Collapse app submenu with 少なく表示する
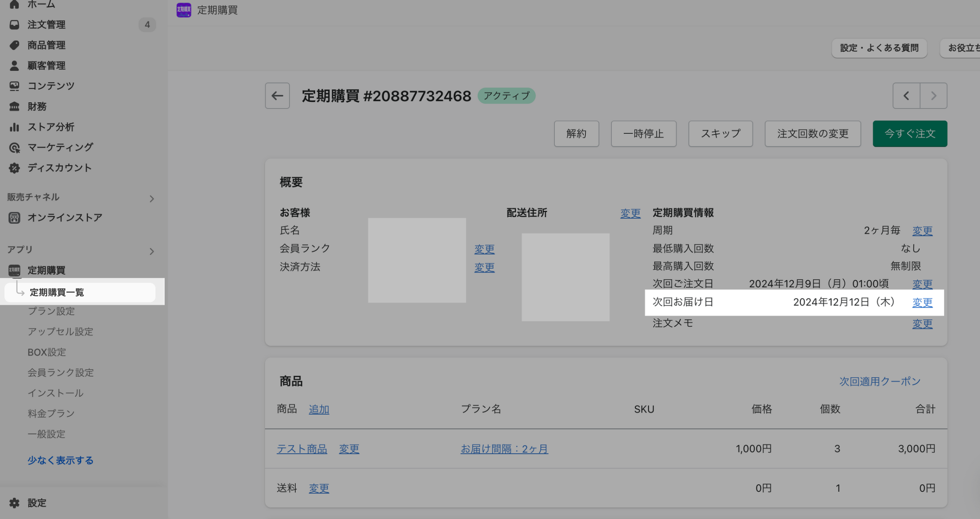The height and width of the screenshot is (519, 980). [x=60, y=460]
